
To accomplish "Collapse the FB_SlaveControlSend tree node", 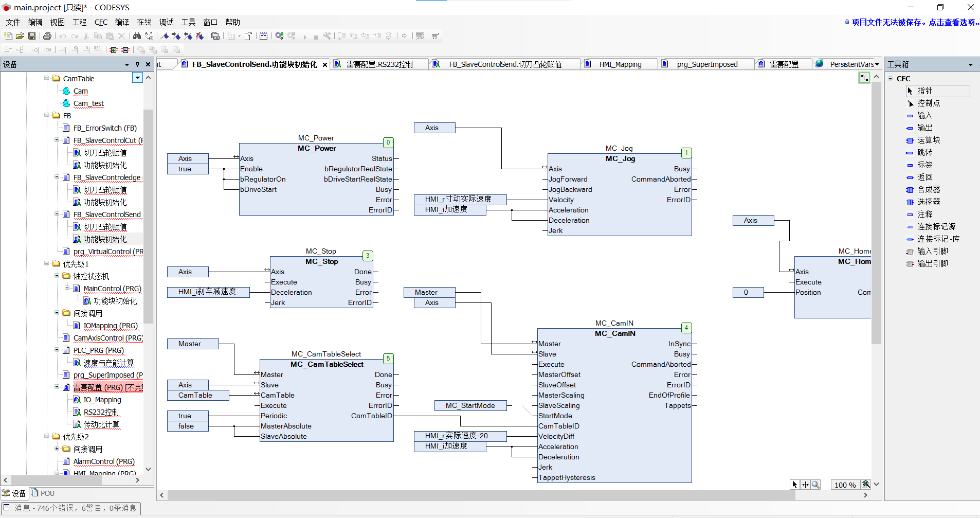I will point(57,214).
